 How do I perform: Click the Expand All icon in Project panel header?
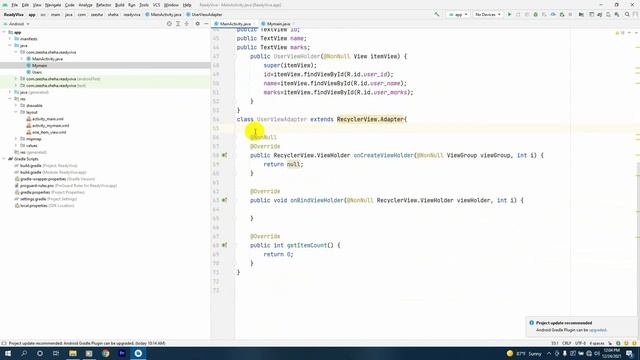[178, 24]
